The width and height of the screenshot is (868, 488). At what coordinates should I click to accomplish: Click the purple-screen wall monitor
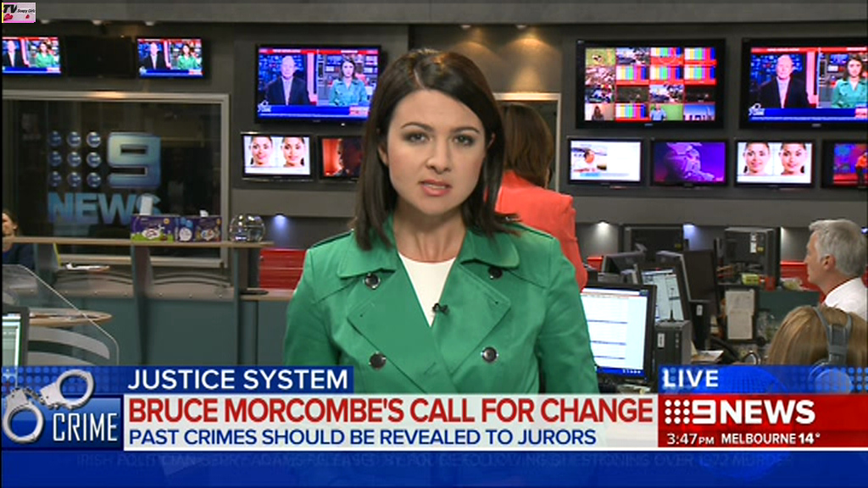coord(689,163)
